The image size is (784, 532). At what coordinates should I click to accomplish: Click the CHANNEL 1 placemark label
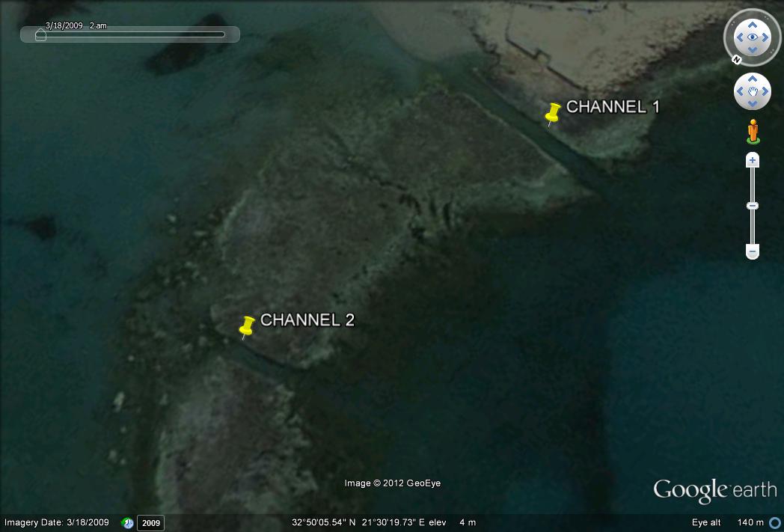click(x=613, y=106)
